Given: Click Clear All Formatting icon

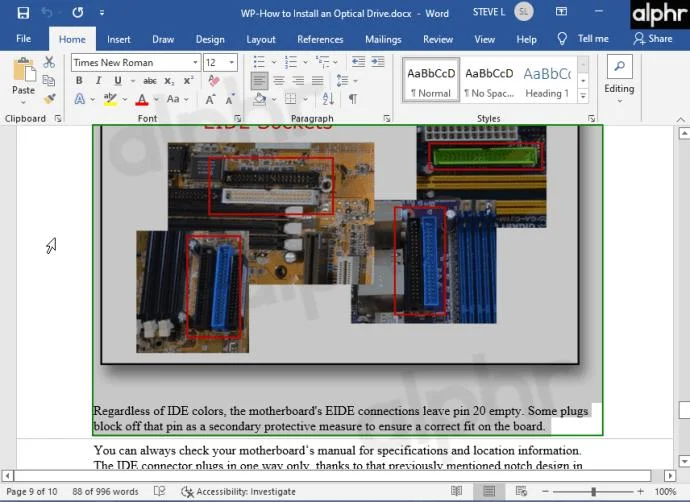Looking at the screenshot, I should coord(214,81).
